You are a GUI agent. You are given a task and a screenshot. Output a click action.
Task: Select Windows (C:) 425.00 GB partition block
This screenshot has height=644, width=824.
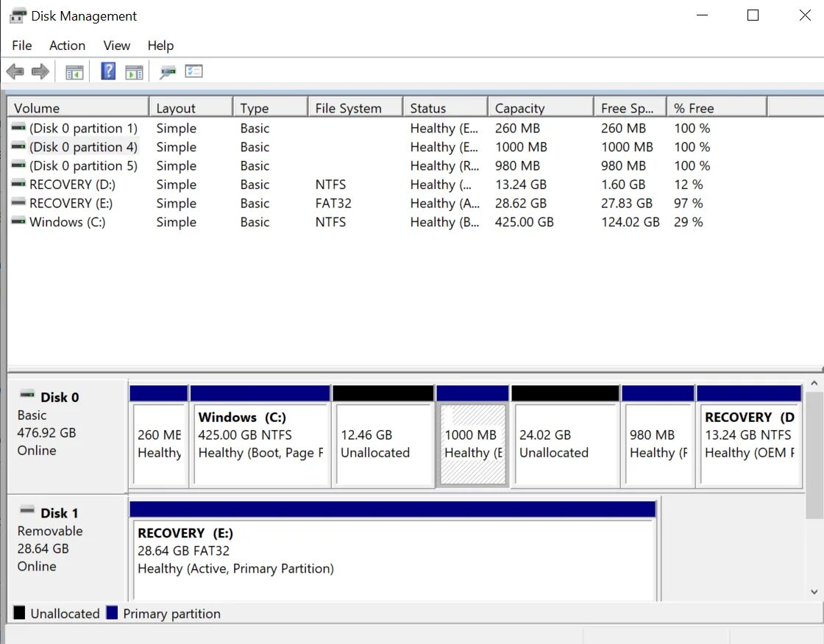point(260,436)
